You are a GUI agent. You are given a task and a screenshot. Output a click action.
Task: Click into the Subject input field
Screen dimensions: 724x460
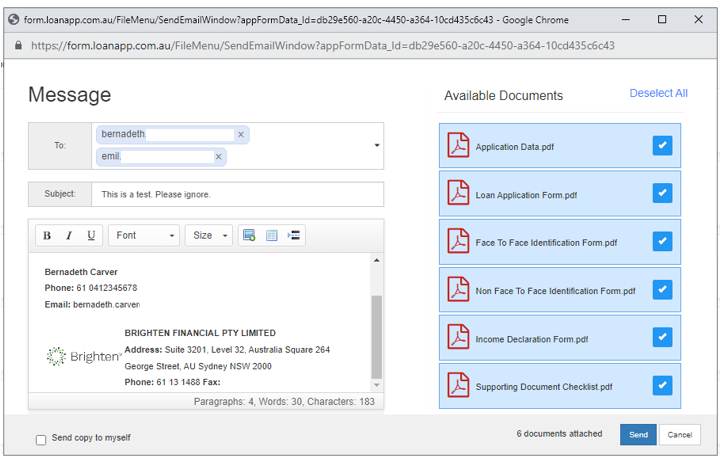[237, 194]
